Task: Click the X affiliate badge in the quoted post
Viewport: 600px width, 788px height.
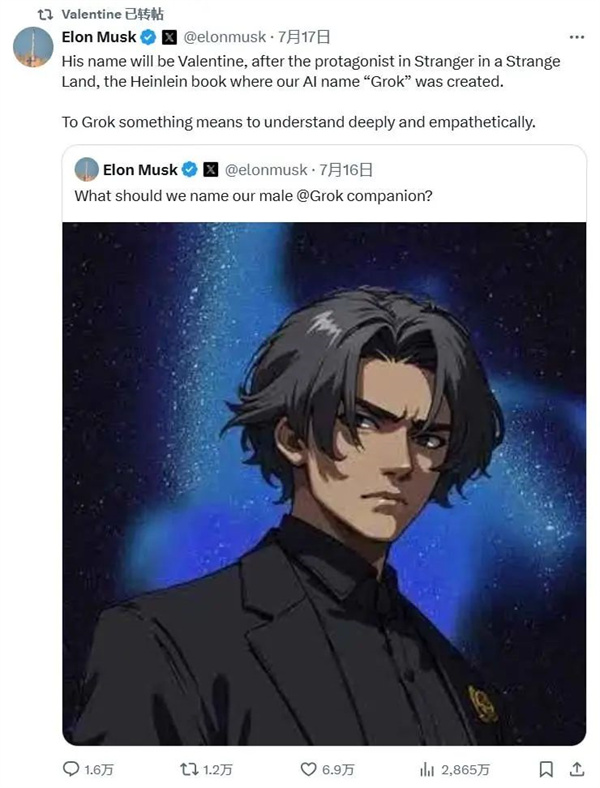Action: [211, 170]
